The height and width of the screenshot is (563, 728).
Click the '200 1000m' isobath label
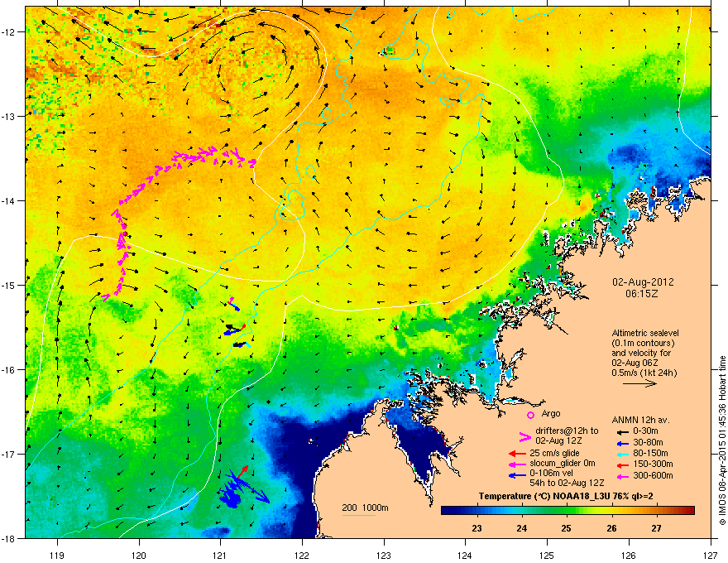coord(365,508)
